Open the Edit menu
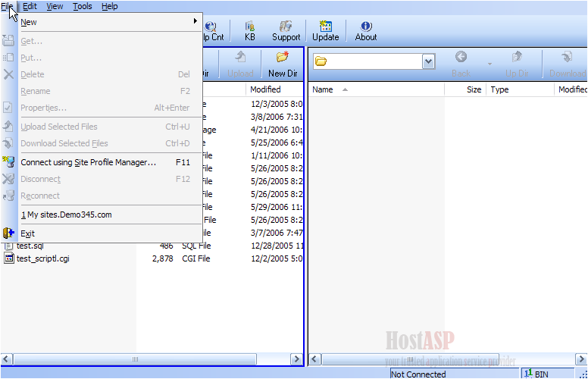 pyautogui.click(x=30, y=6)
